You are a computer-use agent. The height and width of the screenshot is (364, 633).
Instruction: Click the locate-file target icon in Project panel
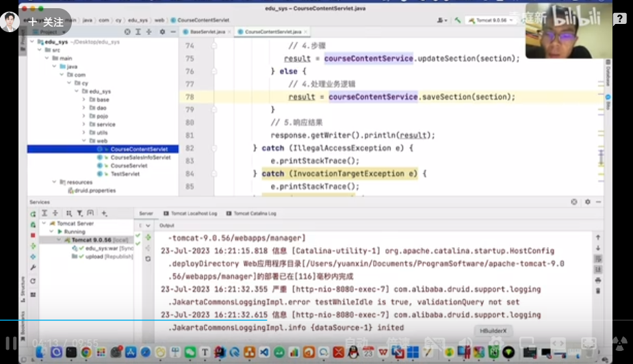pos(128,31)
